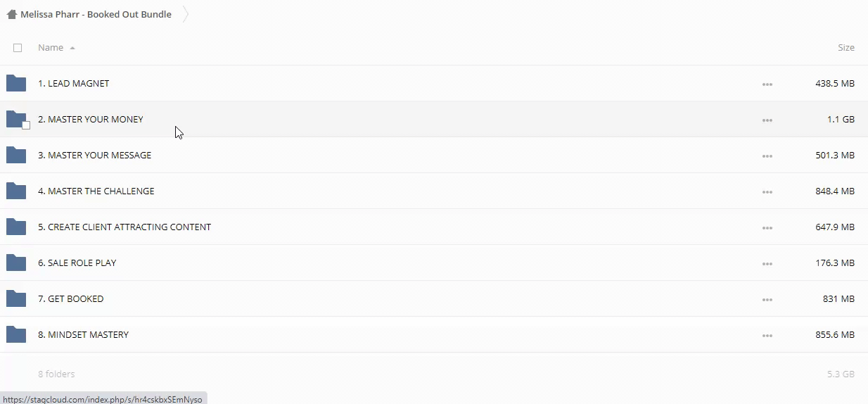Click the home icon in breadcrumb
The width and height of the screenshot is (868, 404).
pos(11,14)
